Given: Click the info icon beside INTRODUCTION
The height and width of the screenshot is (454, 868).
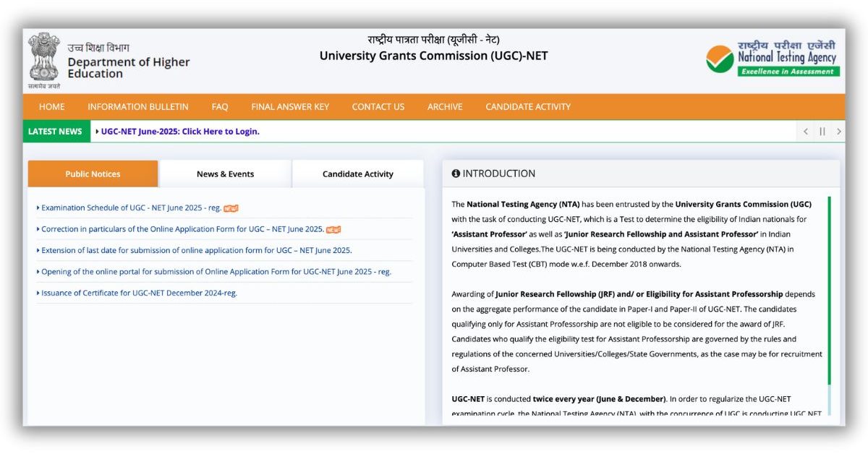Looking at the screenshot, I should coord(456,174).
